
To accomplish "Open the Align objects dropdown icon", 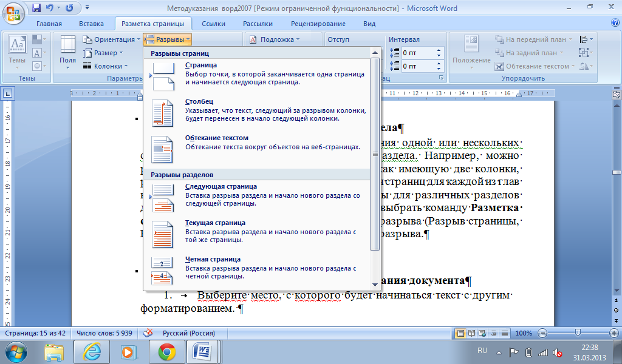I will click(586, 39).
